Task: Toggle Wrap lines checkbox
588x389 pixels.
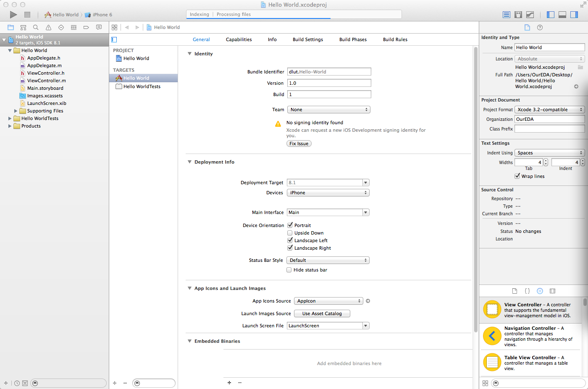Action: pos(517,176)
